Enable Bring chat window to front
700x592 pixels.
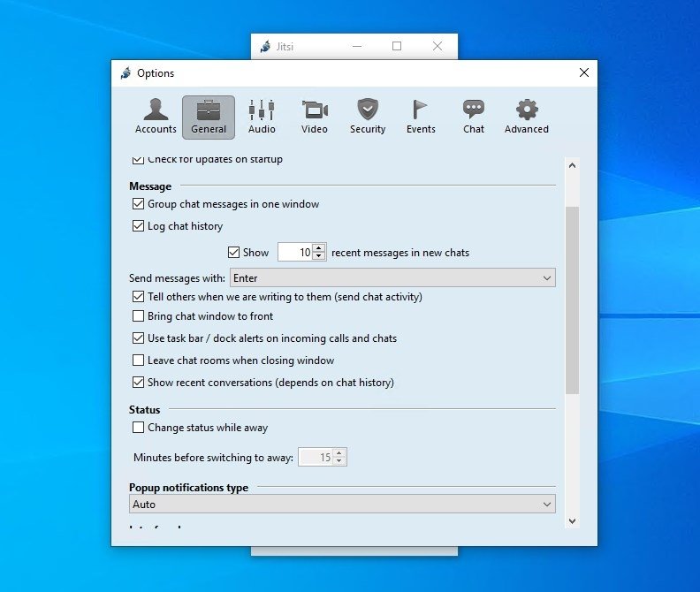click(138, 316)
